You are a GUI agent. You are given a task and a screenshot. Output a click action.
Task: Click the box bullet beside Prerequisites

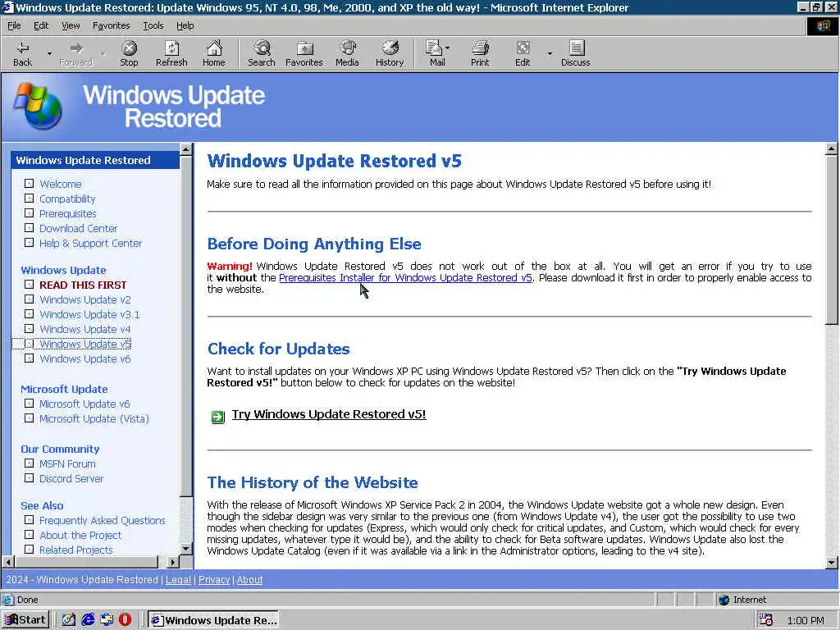[x=29, y=213]
